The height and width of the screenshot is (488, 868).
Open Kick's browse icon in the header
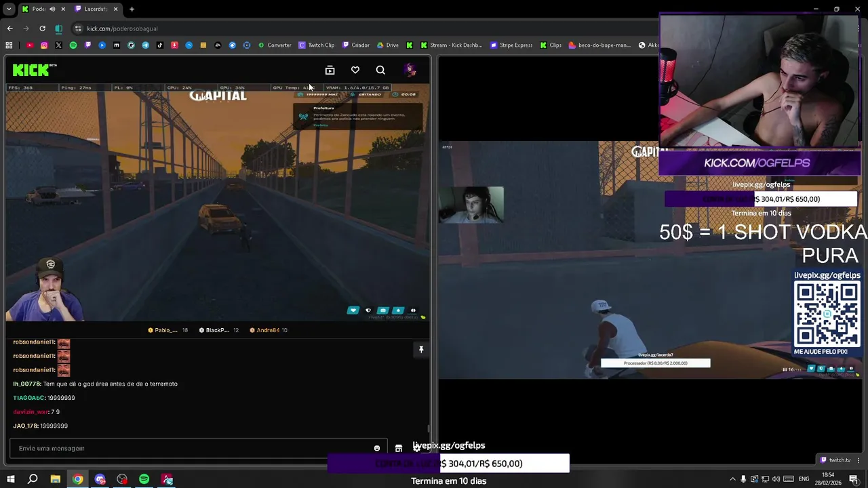(x=330, y=70)
